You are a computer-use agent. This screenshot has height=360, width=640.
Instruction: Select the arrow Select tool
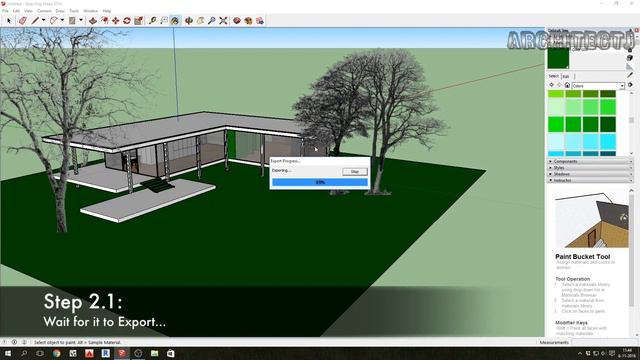[9, 20]
